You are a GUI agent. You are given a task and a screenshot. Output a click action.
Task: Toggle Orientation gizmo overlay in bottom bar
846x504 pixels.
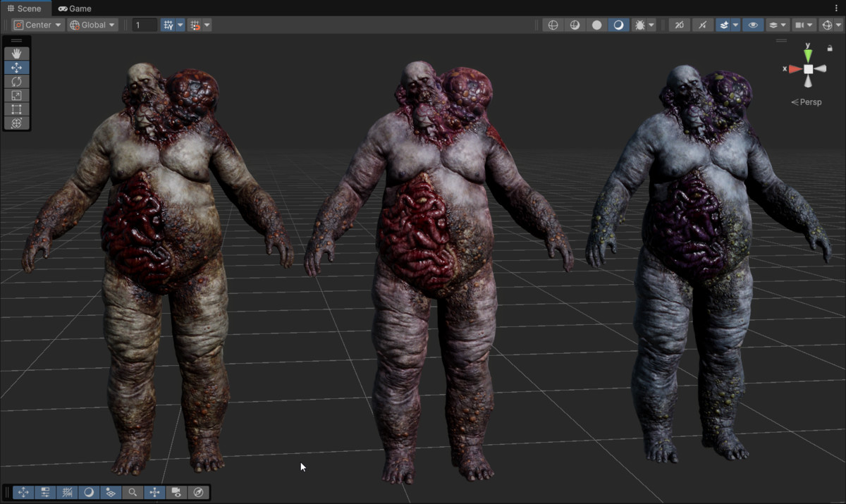pyautogui.click(x=154, y=493)
